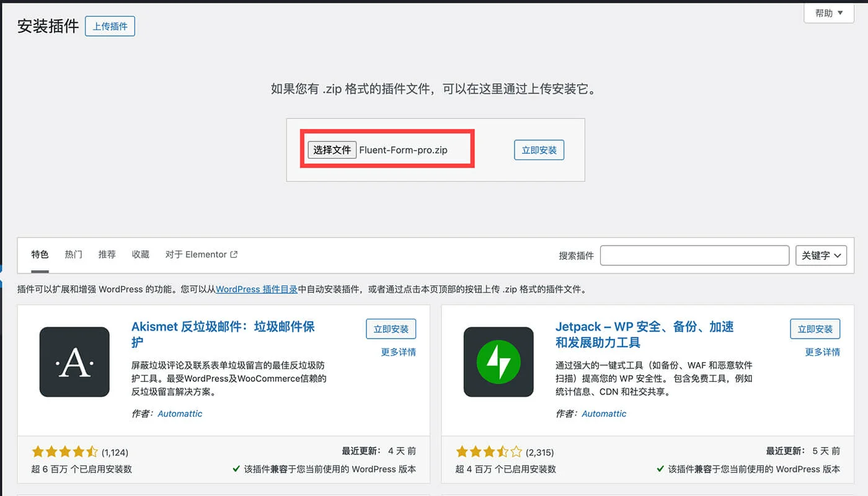Switch to the 热门 tab
Image resolution: width=868 pixels, height=496 pixels.
[x=73, y=254]
